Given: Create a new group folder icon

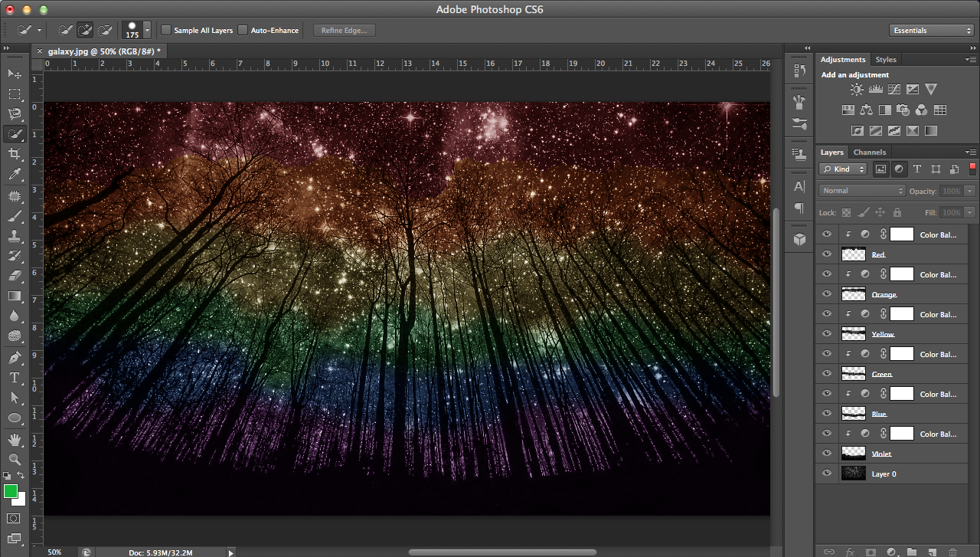Looking at the screenshot, I should [912, 552].
